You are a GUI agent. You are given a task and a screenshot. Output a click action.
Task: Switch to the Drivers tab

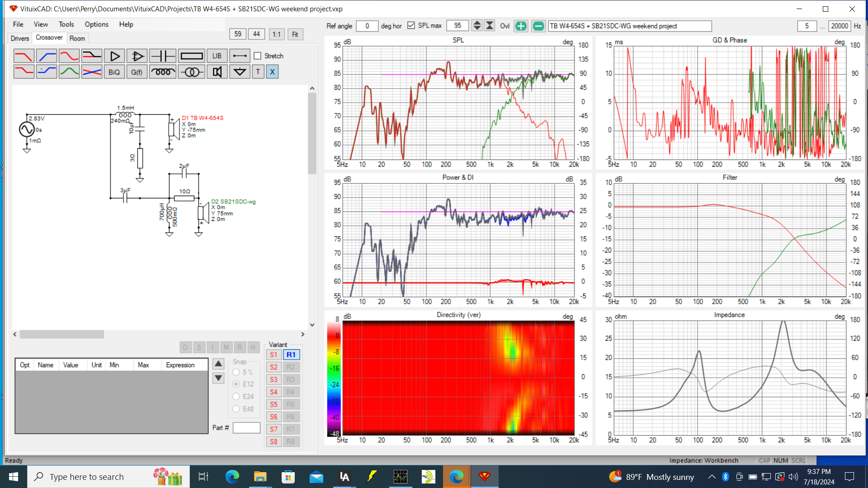pyautogui.click(x=20, y=38)
